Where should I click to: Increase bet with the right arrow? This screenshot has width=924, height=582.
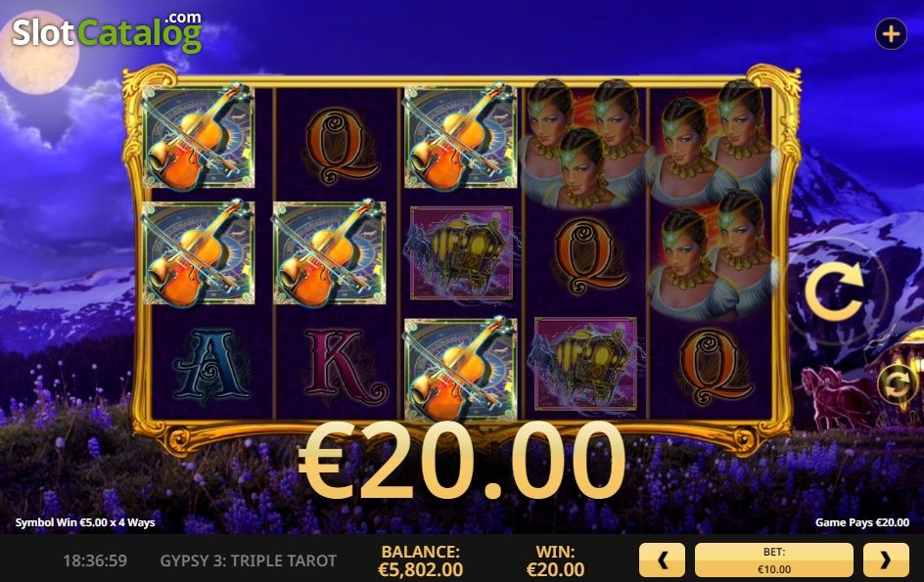tap(886, 560)
